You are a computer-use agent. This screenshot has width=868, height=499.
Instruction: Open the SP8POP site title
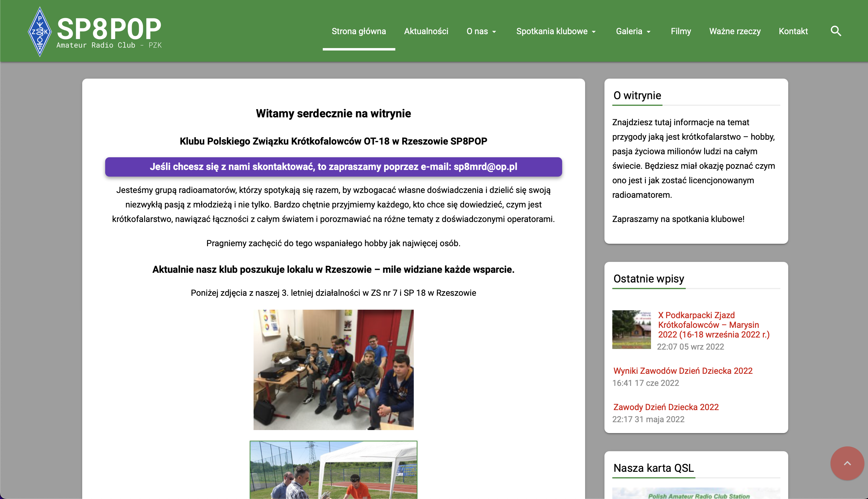[x=109, y=29]
